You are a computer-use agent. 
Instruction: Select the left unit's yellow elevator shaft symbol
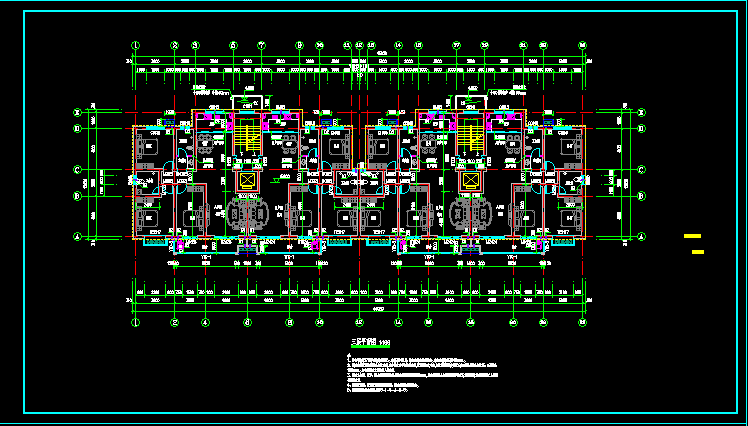[x=247, y=180]
